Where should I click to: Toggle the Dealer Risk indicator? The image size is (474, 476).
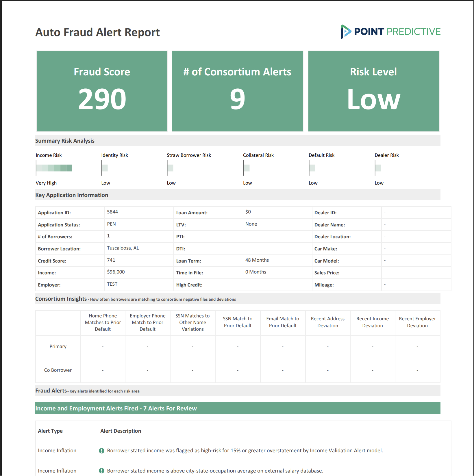378,168
